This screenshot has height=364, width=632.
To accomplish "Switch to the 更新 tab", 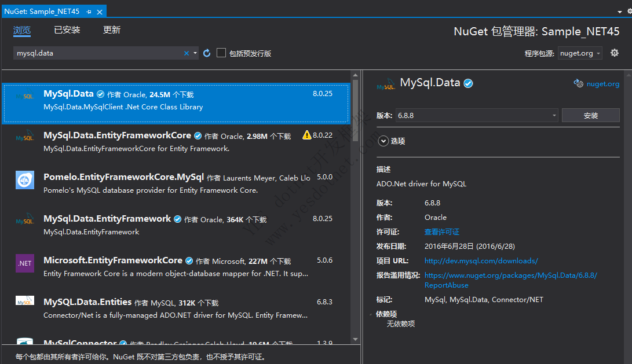I will pos(112,30).
